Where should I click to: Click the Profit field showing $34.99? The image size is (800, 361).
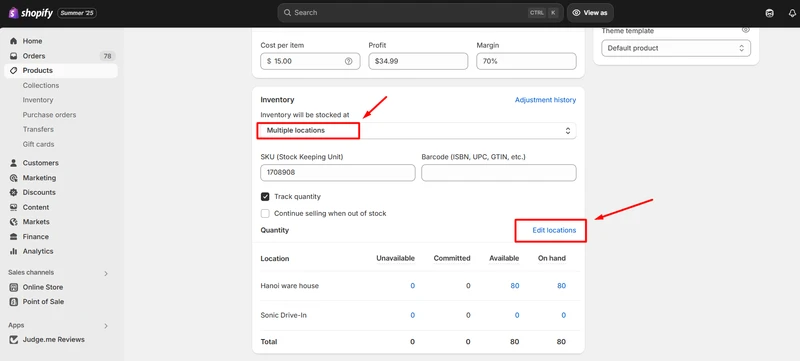click(x=418, y=61)
